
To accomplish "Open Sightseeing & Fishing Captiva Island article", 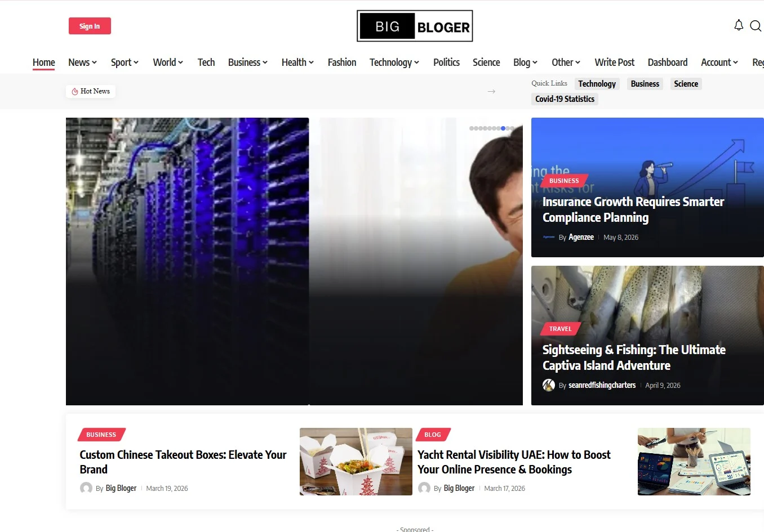I will tap(634, 357).
